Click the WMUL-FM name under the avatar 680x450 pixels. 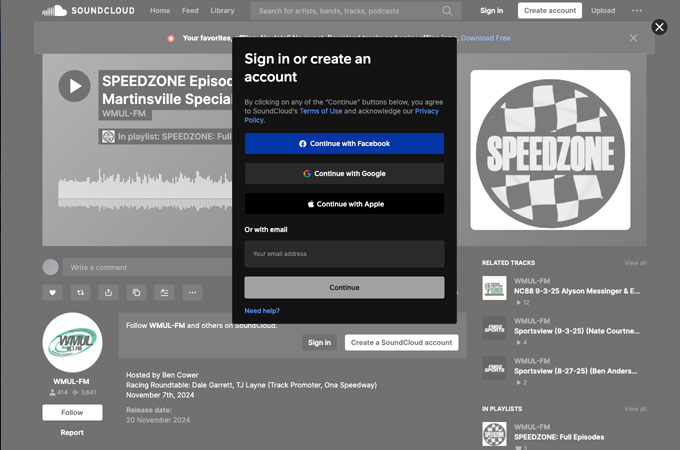point(71,382)
